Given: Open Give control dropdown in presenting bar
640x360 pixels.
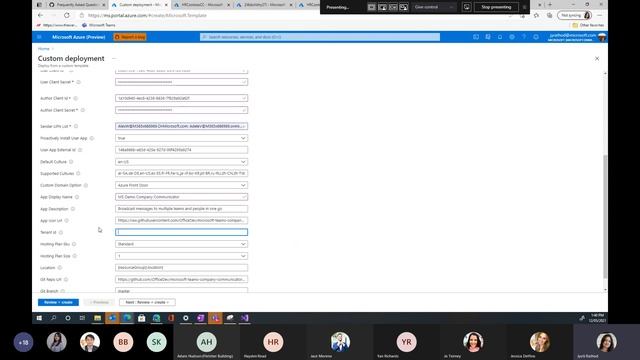Looking at the screenshot, I should coord(434,7).
